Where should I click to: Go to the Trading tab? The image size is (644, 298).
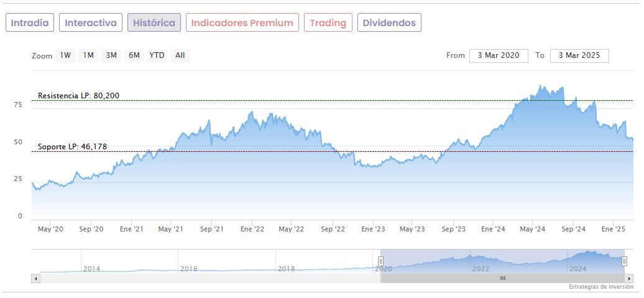(x=328, y=23)
